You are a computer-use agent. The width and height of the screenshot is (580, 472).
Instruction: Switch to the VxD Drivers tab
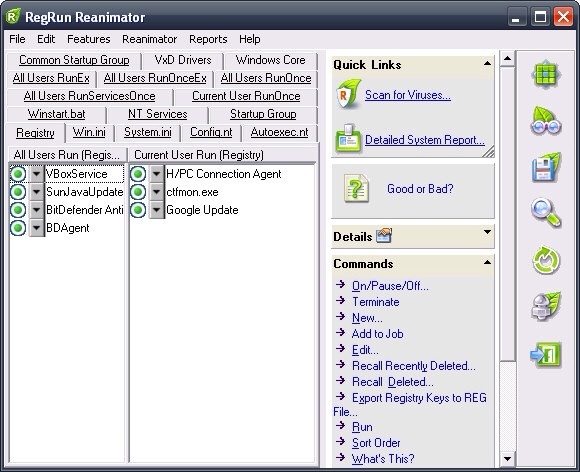(183, 60)
